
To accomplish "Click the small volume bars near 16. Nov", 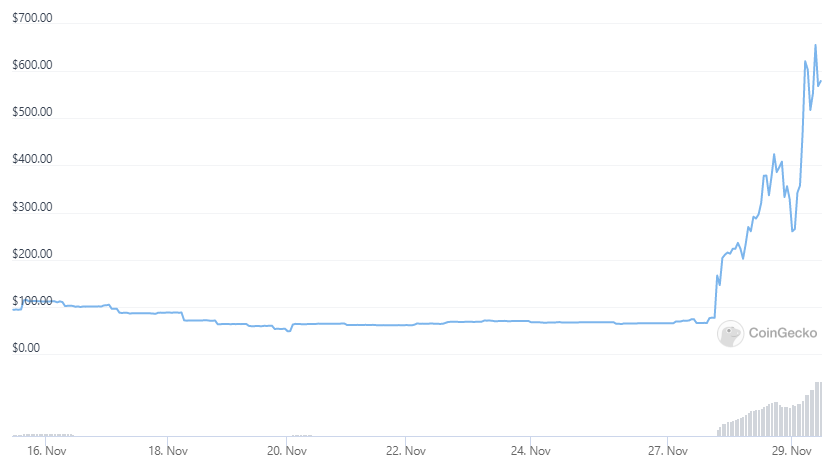I will [x=45, y=435].
